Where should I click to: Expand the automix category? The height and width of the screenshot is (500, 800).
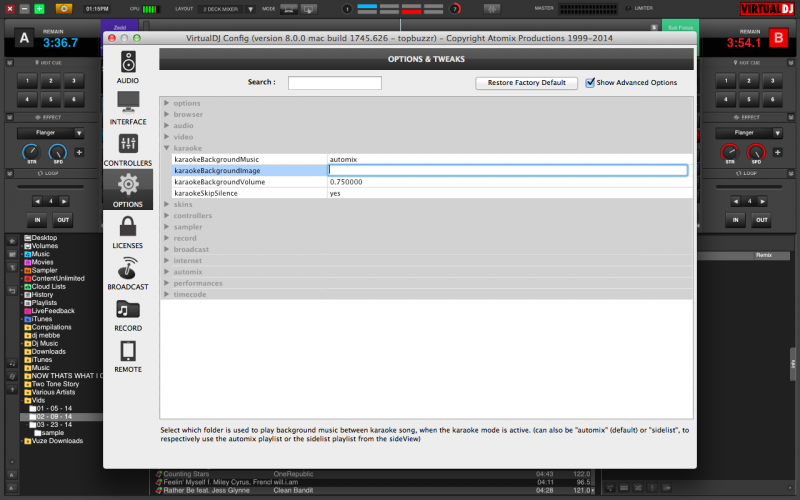166,272
